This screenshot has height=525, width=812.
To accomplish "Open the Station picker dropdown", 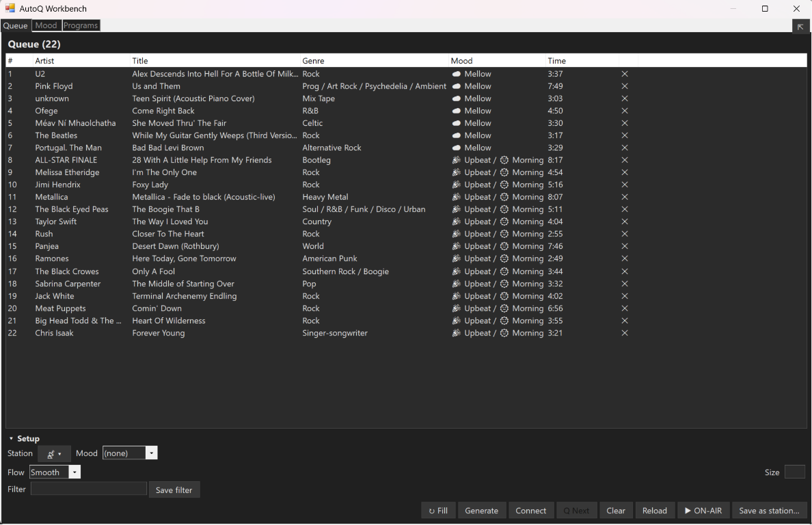I will click(x=54, y=453).
